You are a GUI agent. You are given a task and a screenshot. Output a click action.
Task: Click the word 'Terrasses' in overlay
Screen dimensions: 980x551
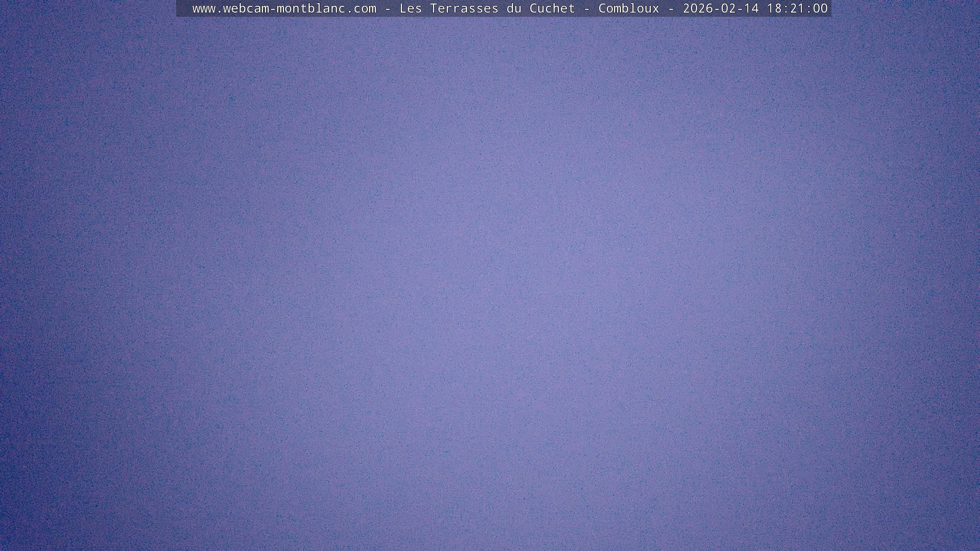coord(464,8)
